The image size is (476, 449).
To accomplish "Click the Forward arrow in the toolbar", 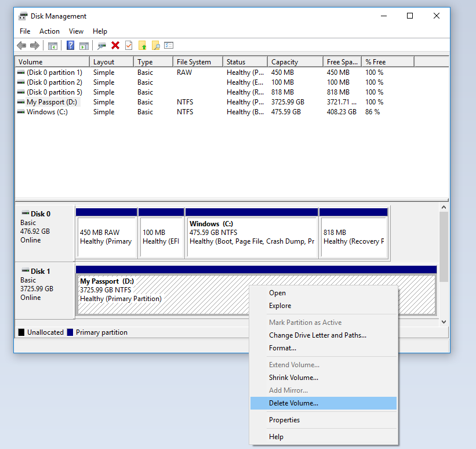I will click(x=35, y=46).
